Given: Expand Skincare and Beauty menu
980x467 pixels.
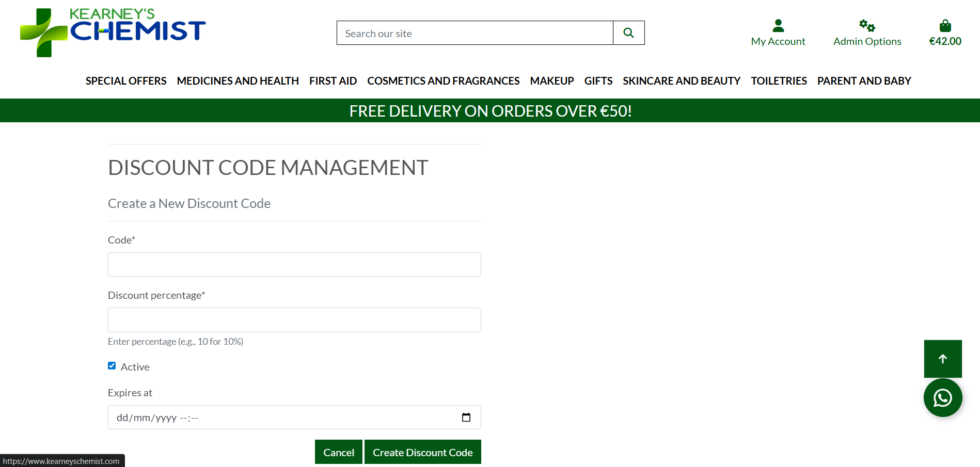Looking at the screenshot, I should (681, 81).
